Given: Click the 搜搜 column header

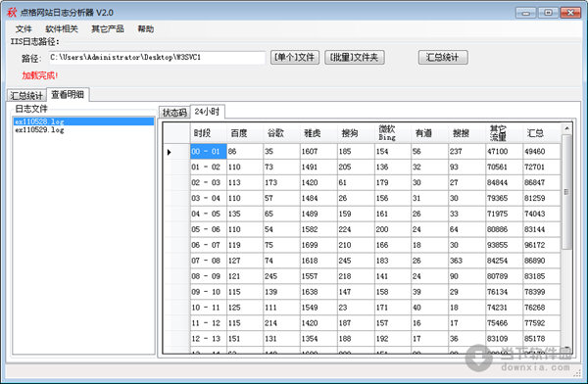Looking at the screenshot, I should [x=466, y=133].
